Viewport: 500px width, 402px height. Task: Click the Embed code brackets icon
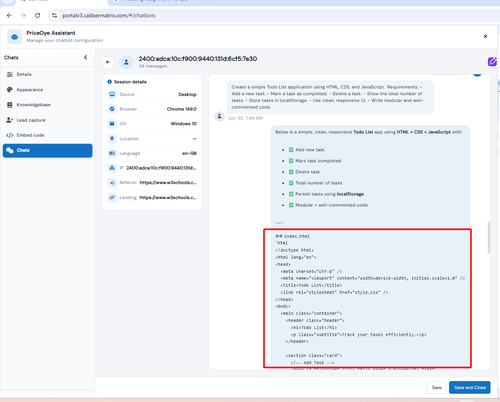coord(10,135)
